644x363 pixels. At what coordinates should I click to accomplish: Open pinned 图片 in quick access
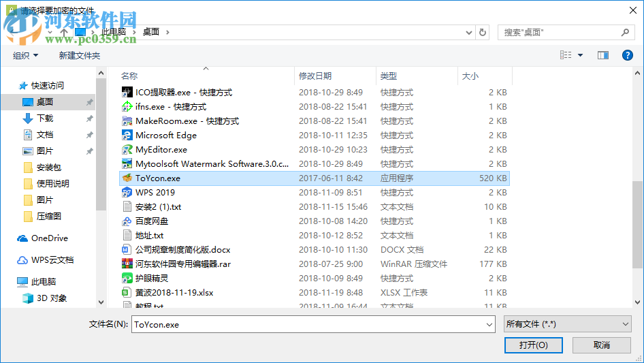point(38,151)
